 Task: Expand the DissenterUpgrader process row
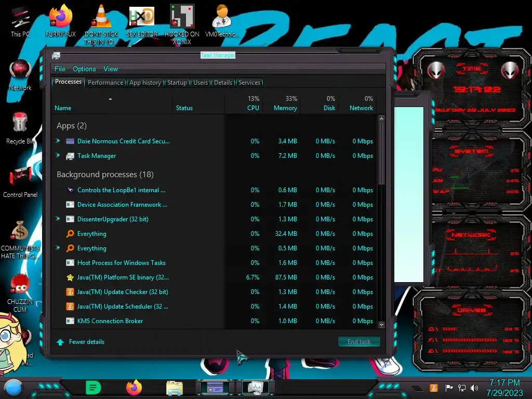tap(58, 219)
